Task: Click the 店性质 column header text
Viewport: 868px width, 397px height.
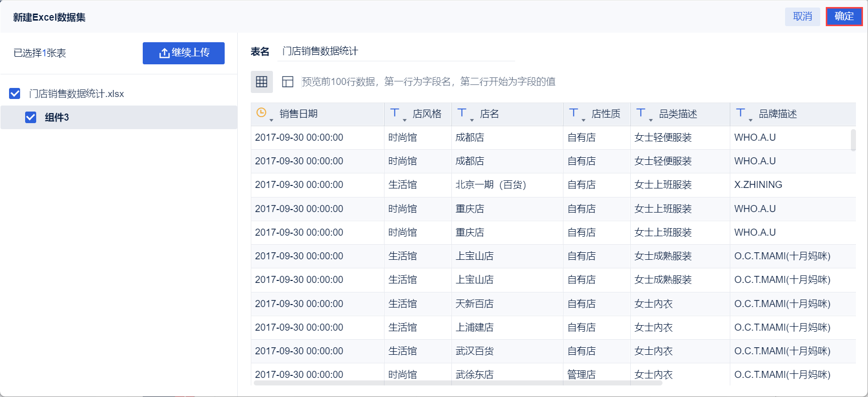Action: (606, 114)
